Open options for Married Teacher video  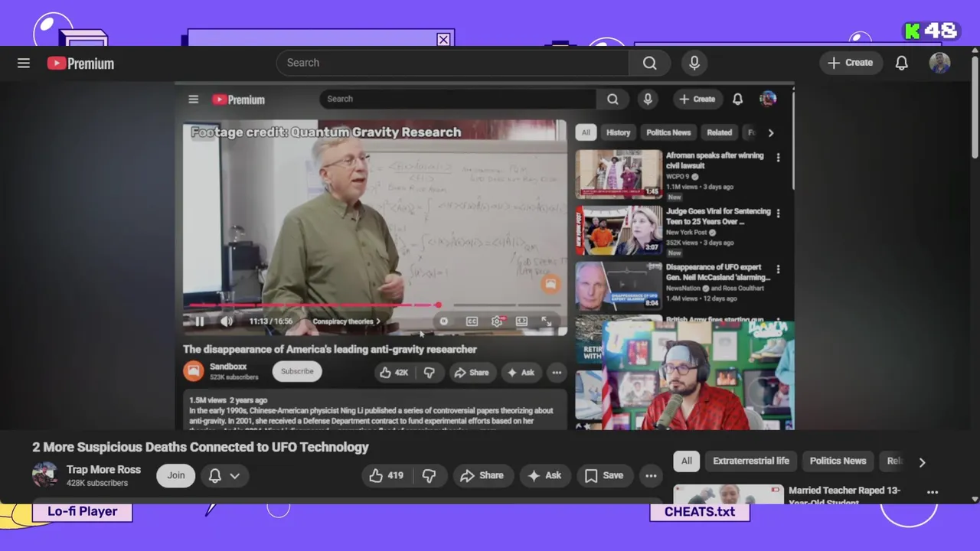[x=933, y=493]
